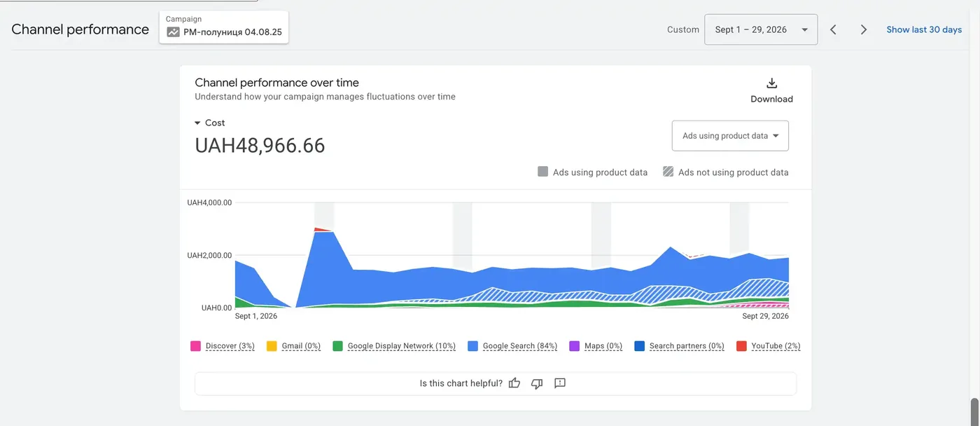Click solid Ads using product data legend
Image resolution: width=980 pixels, height=426 pixels.
click(593, 172)
